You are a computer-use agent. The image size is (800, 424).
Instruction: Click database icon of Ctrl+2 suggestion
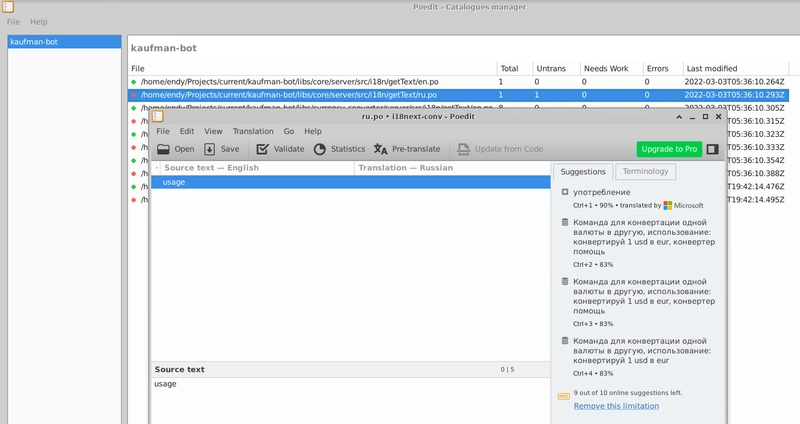click(x=565, y=222)
